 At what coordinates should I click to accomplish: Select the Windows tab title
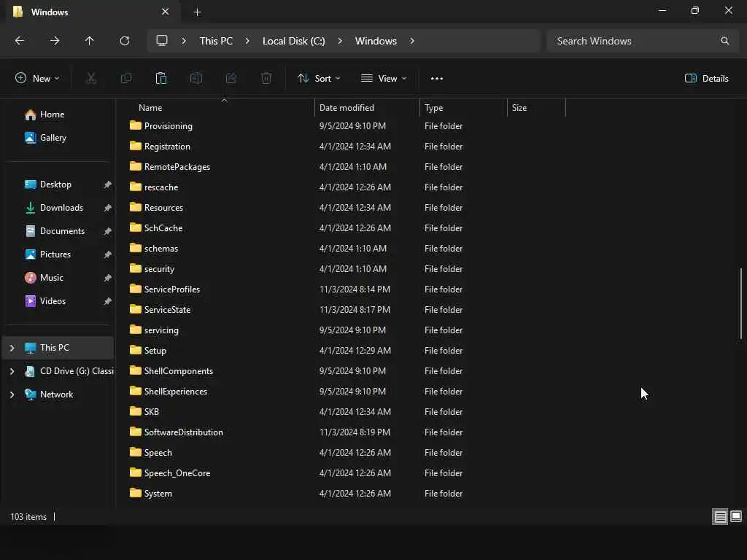click(50, 12)
